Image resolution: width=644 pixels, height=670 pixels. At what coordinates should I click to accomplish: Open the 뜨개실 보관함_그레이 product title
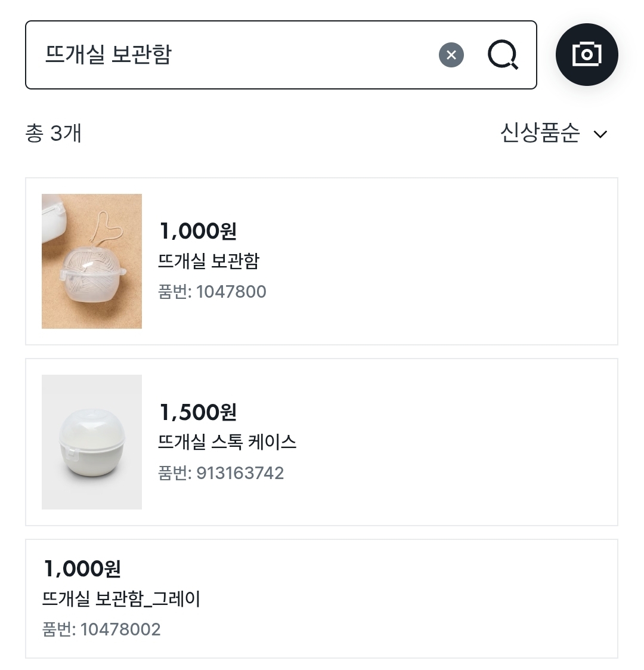coord(121,599)
